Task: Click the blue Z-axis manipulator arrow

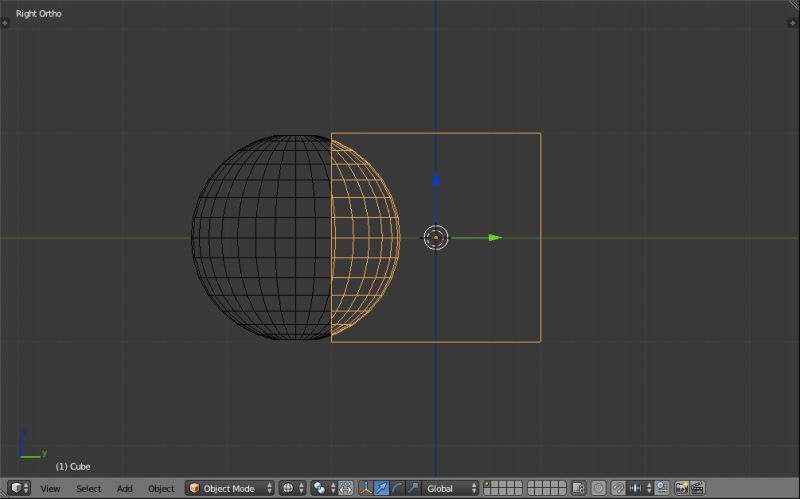Action: point(436,180)
